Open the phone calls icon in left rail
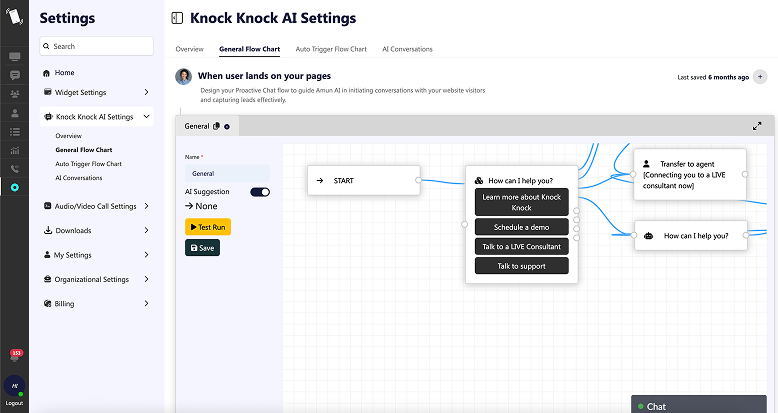 pyautogui.click(x=14, y=168)
